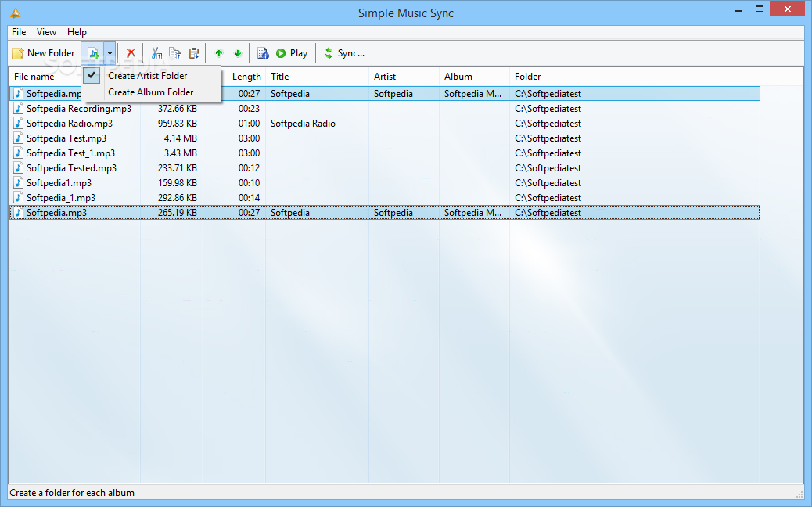Viewport: 812px width, 507px height.
Task: Click the window resize grip in the status bar
Action: 799,494
